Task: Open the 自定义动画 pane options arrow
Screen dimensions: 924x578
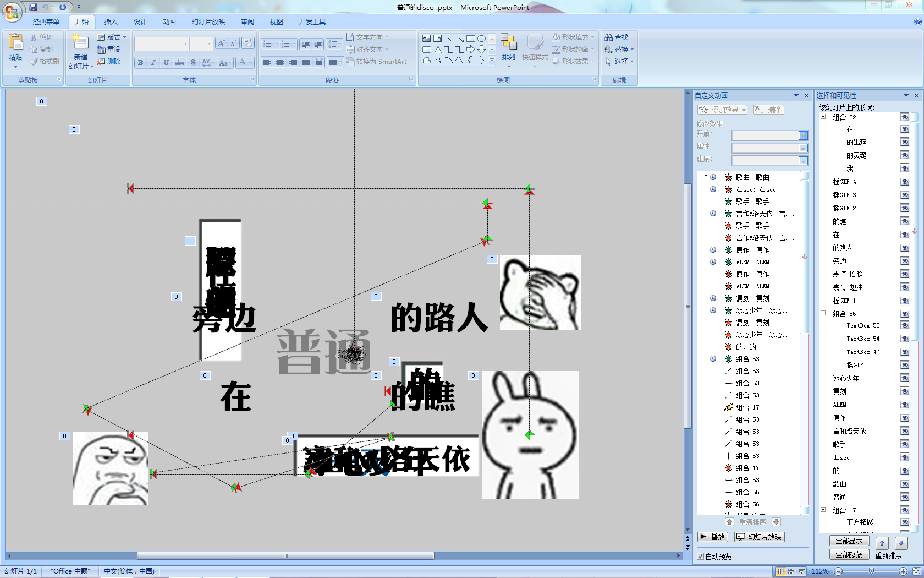Action: click(x=796, y=95)
